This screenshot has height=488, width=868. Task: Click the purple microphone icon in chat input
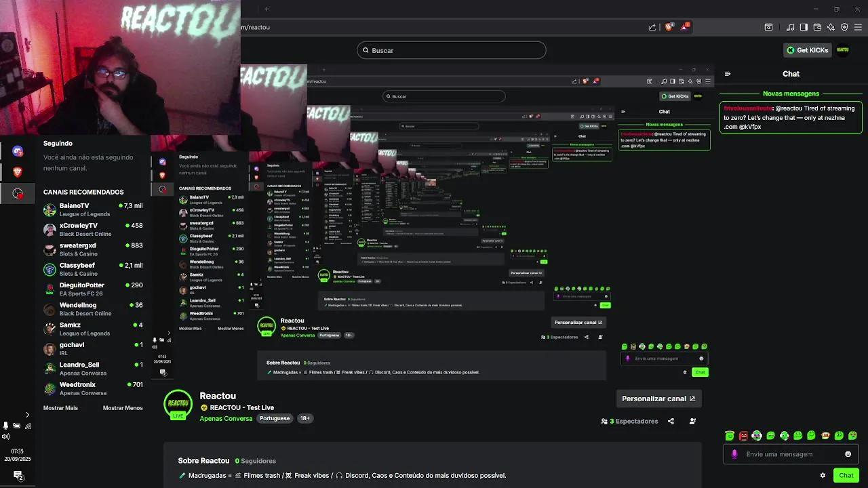pyautogui.click(x=734, y=454)
